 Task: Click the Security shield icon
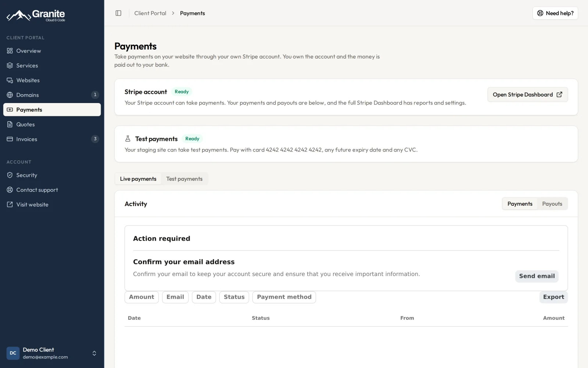pyautogui.click(x=10, y=175)
